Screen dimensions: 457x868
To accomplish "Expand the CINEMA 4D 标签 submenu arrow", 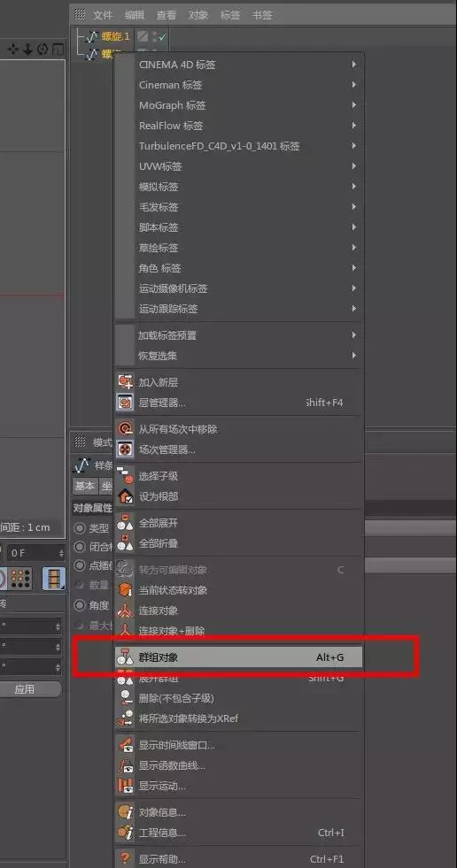I will 353,65.
